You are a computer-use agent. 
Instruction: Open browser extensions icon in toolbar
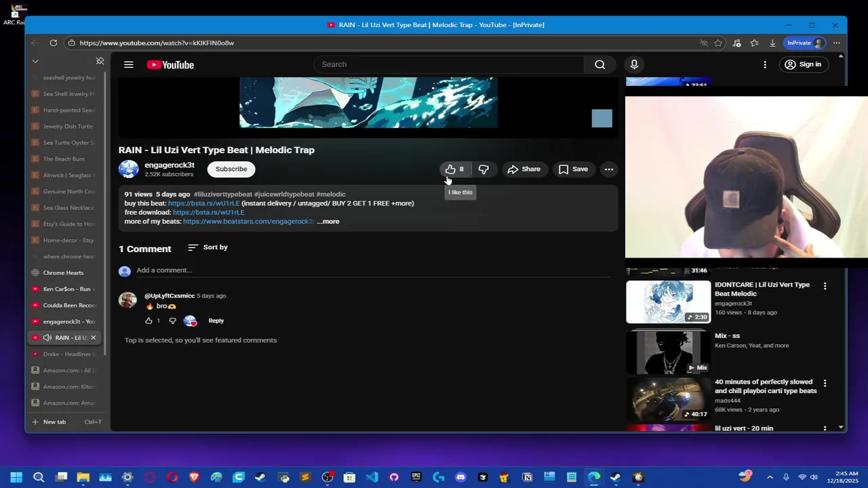tap(737, 43)
